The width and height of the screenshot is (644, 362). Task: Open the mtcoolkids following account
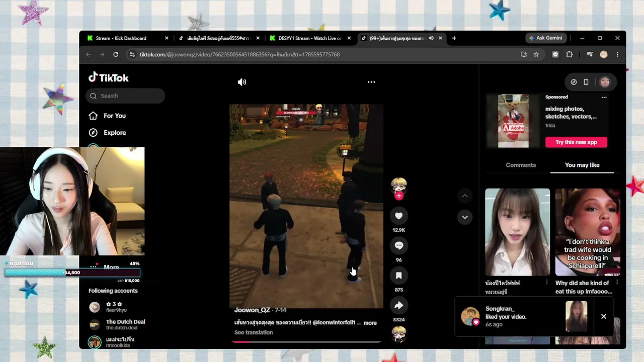[112, 342]
